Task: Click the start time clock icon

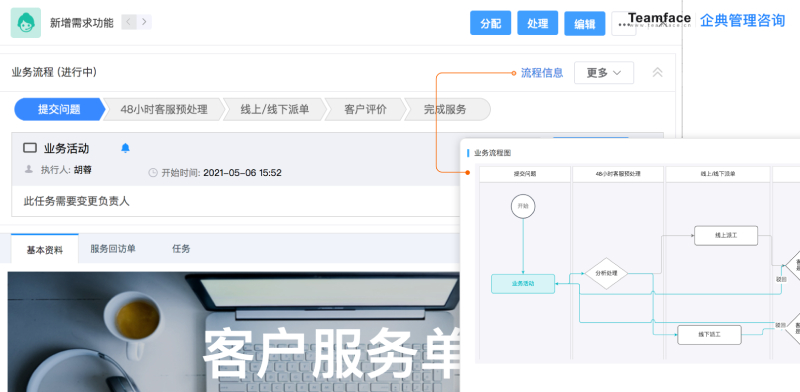Action: pos(153,173)
